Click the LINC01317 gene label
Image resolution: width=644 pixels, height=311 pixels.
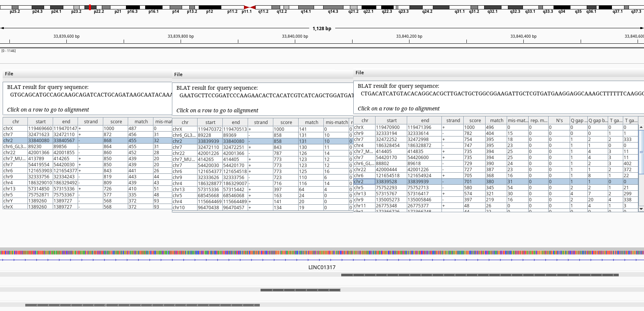coord(322,267)
